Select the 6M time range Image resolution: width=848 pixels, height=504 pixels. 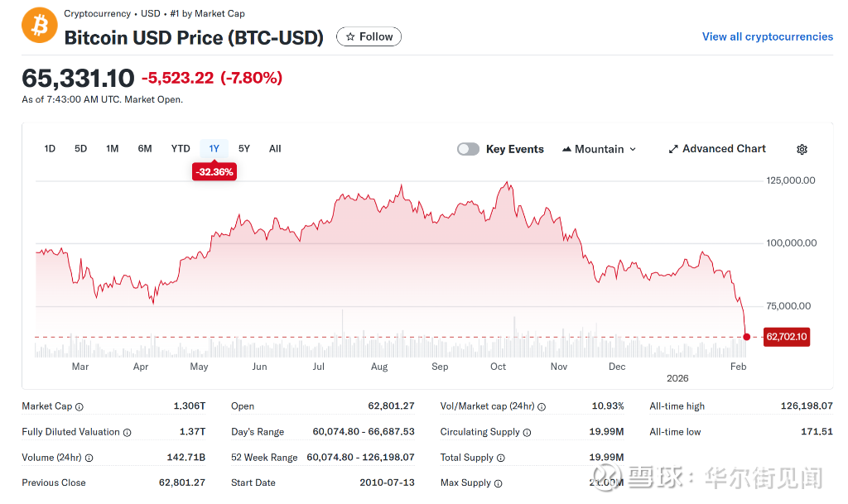point(145,149)
